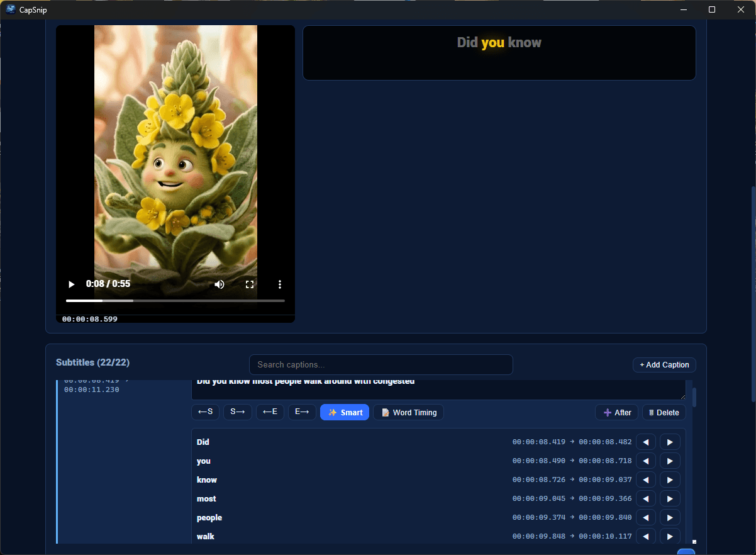Shift end later with E→ button
This screenshot has height=555, width=756.
tap(302, 412)
